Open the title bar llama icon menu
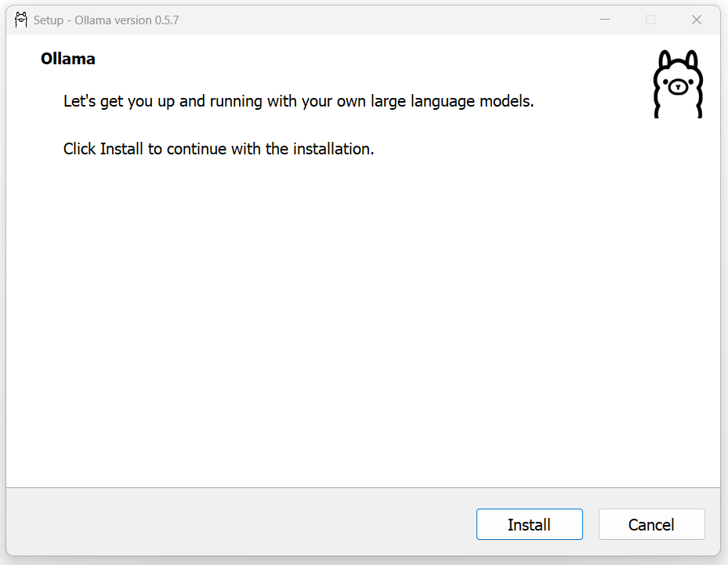 (x=21, y=20)
